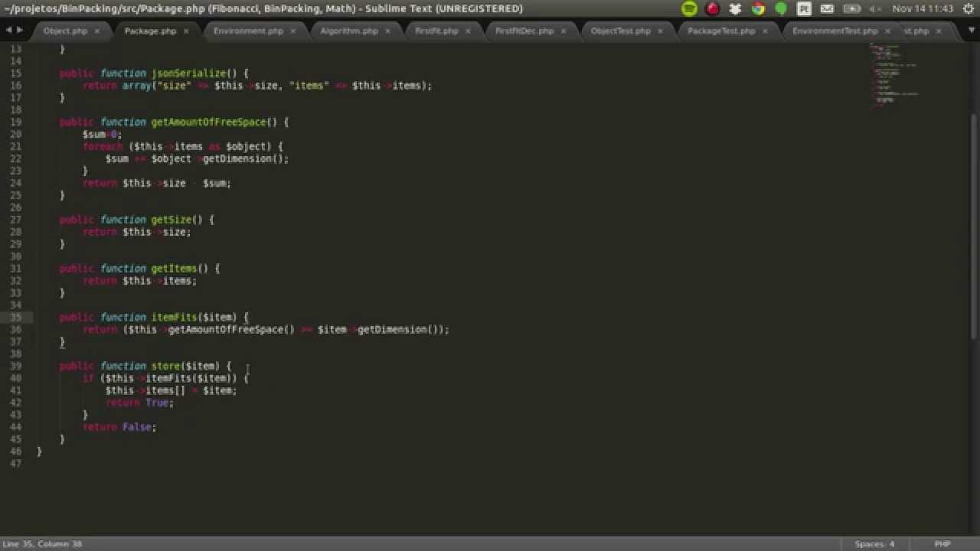The height and width of the screenshot is (551, 980).
Task: Close the ObjectTest.php tab
Action: coord(661,31)
